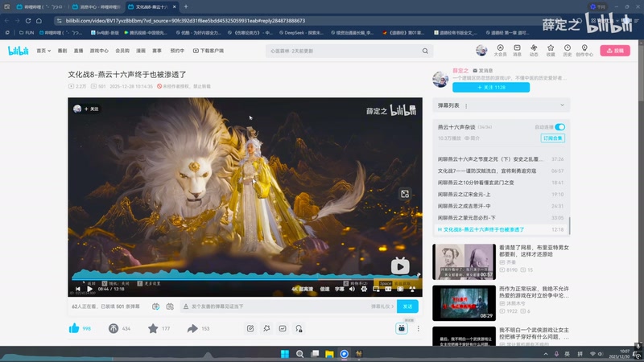The height and width of the screenshot is (362, 644).
Task: Open the Windows Start button on the taskbar
Action: coord(285,354)
